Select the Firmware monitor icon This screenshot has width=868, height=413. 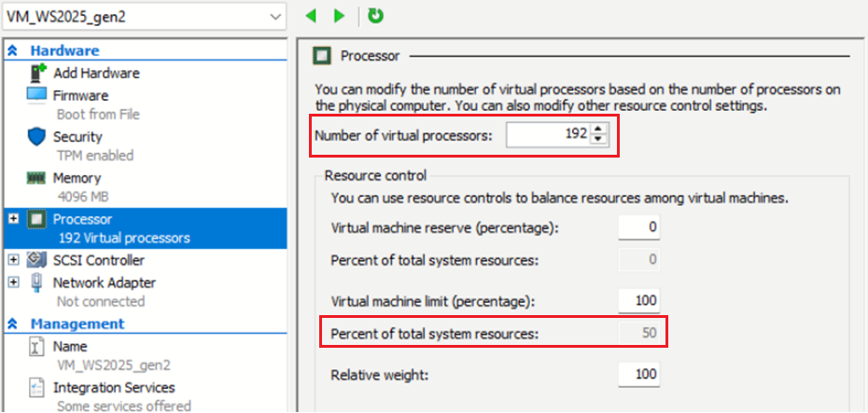36,96
